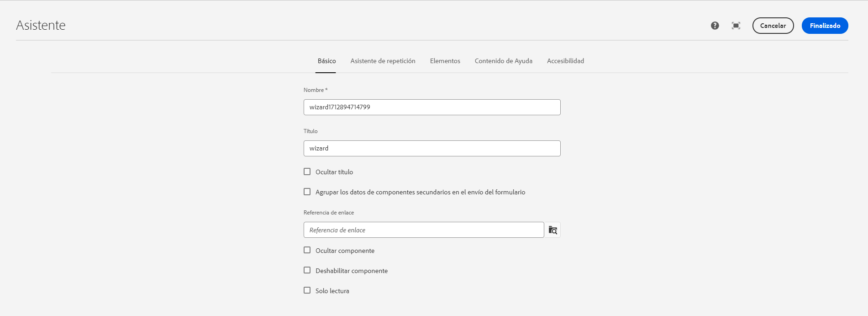Check the Ocultar título checkbox
This screenshot has height=316, width=868.
307,172
